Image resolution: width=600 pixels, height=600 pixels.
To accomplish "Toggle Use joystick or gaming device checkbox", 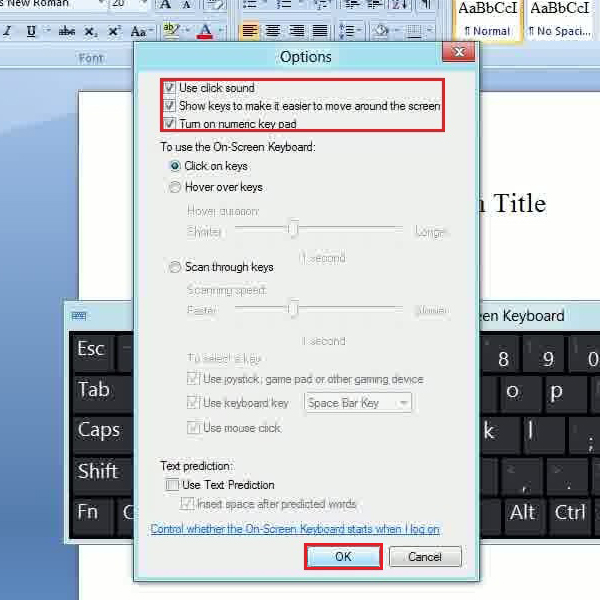I will coord(193,379).
